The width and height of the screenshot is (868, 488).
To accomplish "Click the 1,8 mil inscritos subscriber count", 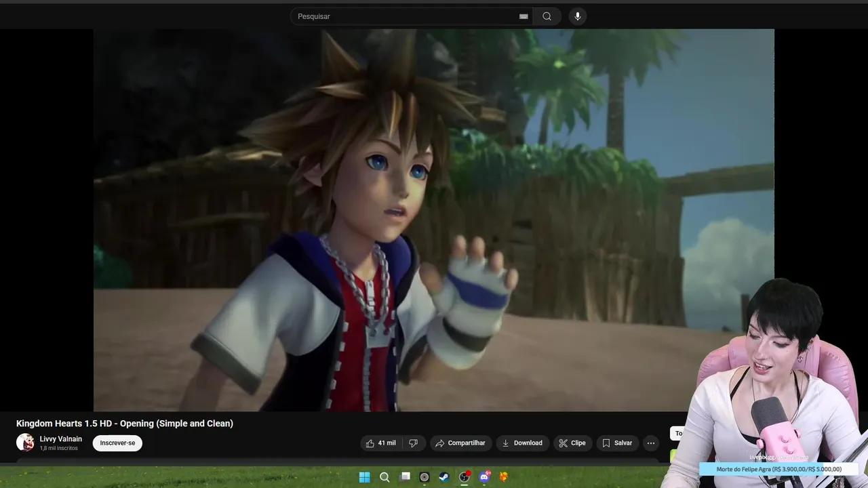I will click(x=58, y=449).
